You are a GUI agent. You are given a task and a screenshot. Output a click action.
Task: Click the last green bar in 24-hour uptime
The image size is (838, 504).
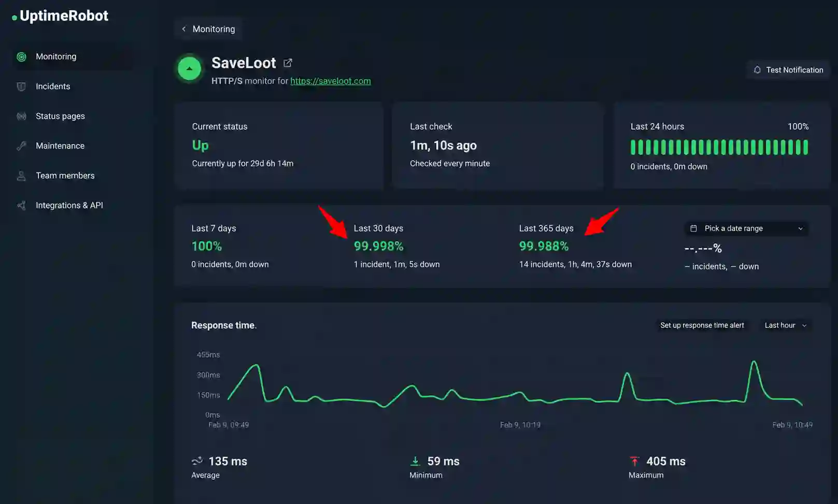[x=805, y=147]
